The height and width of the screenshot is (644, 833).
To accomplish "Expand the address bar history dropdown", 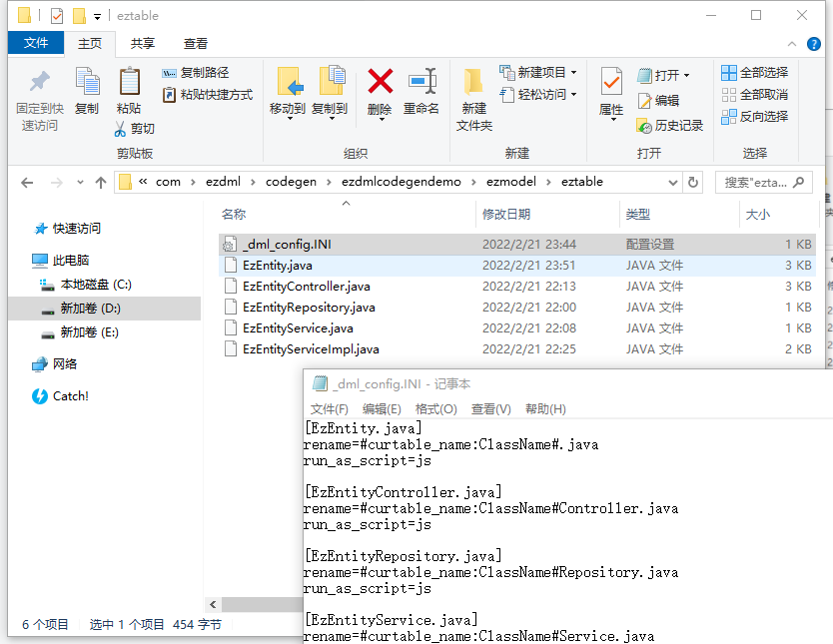I will 672,183.
